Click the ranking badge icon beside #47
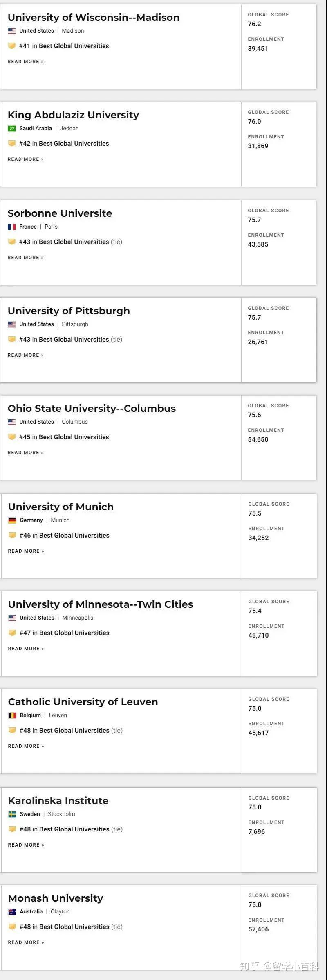This screenshot has width=327, height=980. [12, 633]
